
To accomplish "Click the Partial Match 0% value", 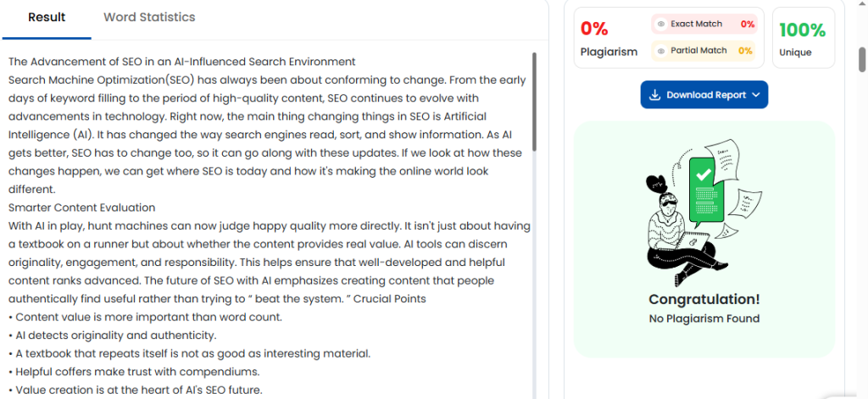I will coord(745,51).
